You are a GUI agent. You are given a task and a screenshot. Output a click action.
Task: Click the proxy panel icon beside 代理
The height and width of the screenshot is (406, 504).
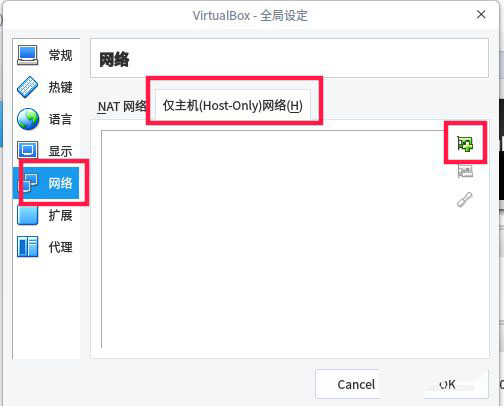(28, 247)
